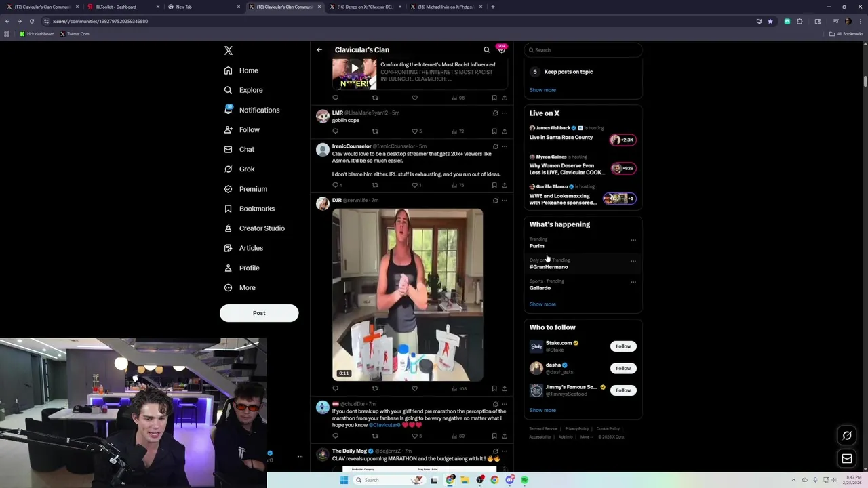
Task: Open Grok from the sidebar
Action: pyautogui.click(x=239, y=169)
